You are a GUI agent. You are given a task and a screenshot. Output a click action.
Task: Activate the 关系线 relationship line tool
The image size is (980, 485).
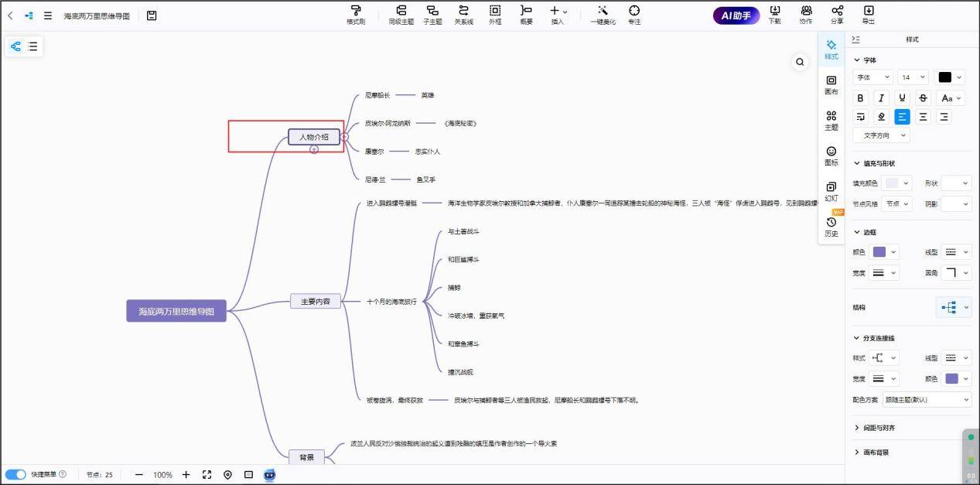[x=463, y=15]
